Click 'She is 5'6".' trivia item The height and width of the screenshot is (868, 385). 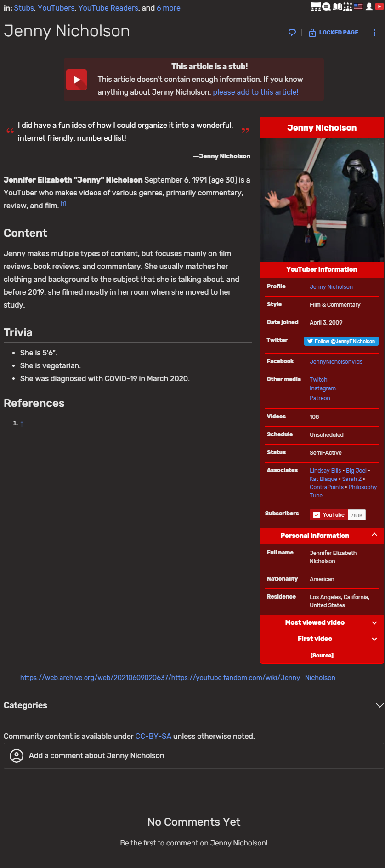tap(39, 353)
